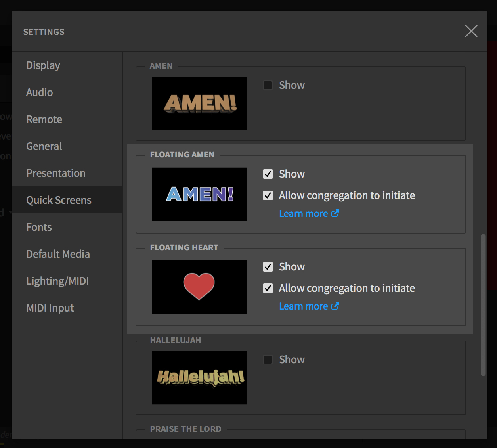Open the external link icon under Floating Heart
The width and height of the screenshot is (497, 448).
click(x=335, y=306)
